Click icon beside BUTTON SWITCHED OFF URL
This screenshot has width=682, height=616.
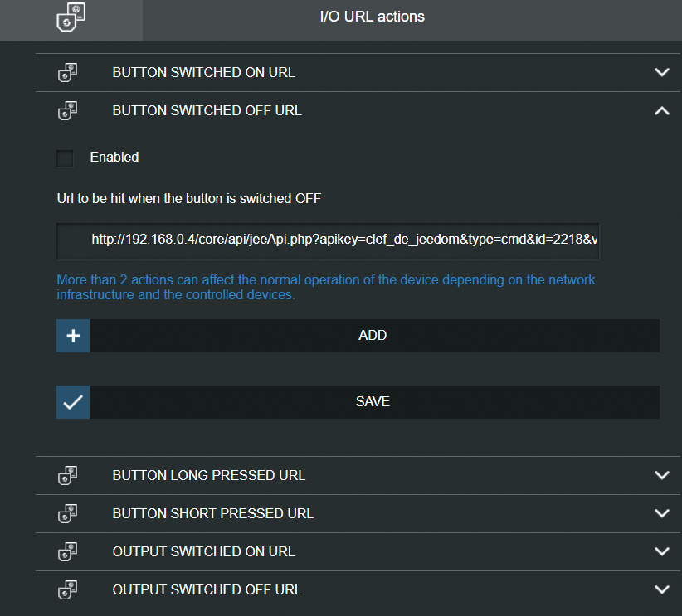[x=67, y=111]
